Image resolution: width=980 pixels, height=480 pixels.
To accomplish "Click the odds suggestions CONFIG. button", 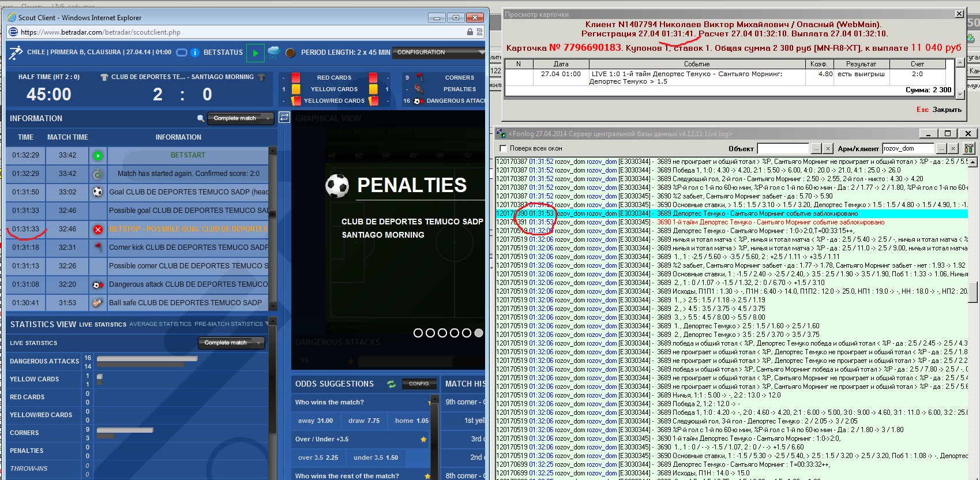I will click(x=419, y=384).
